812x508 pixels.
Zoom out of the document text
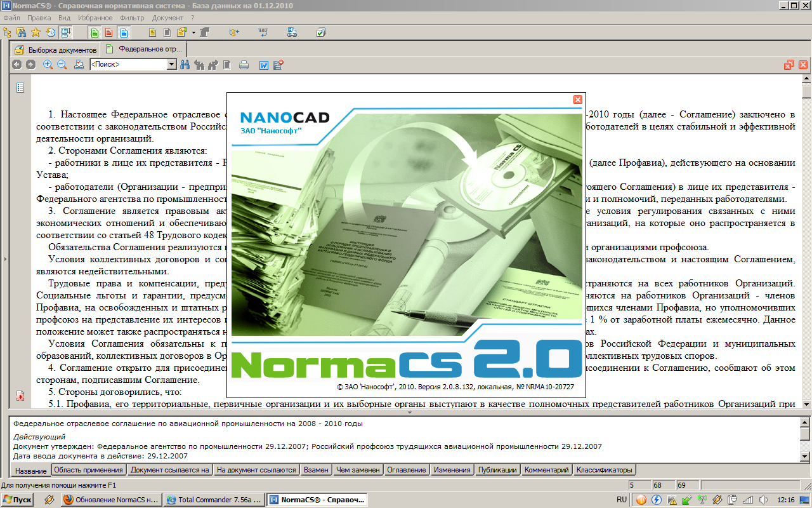(x=62, y=64)
